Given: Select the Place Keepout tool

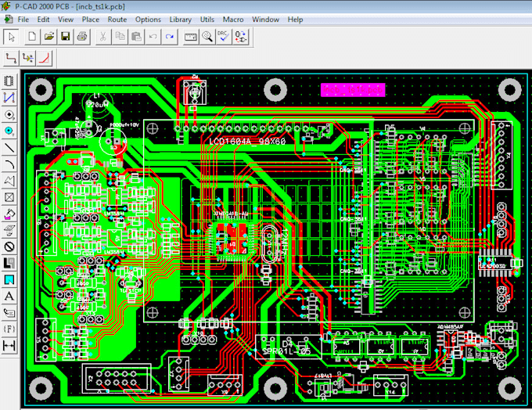Looking at the screenshot, I should coord(9,246).
